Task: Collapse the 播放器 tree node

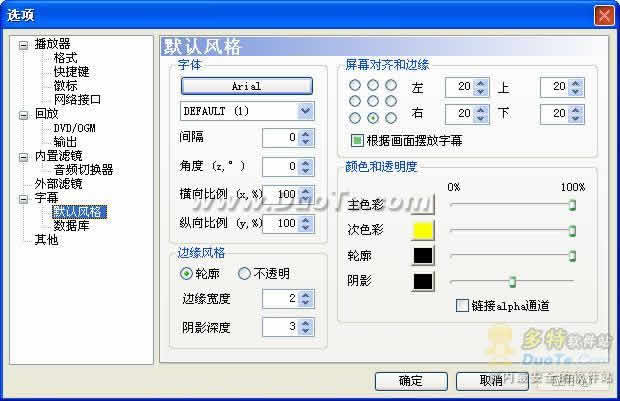Action: point(24,44)
